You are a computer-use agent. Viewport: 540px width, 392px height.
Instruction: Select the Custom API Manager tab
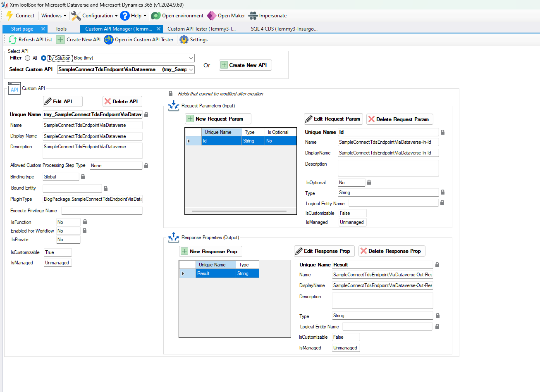pyautogui.click(x=119, y=29)
